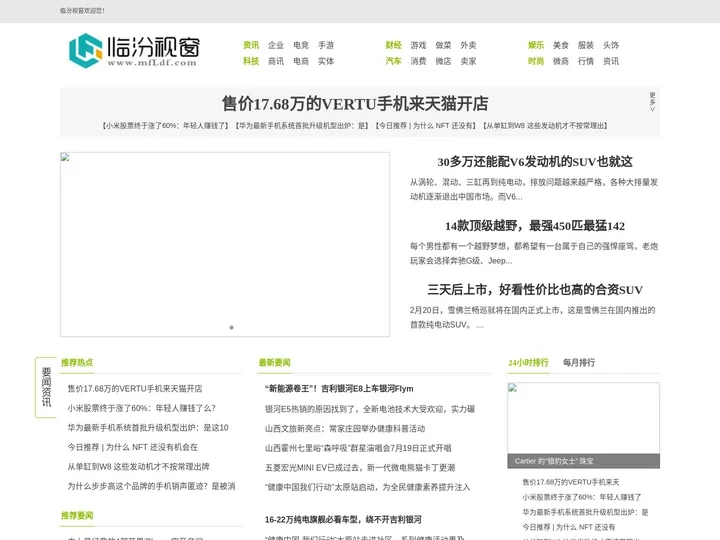
Task: Open the 商讯 nav link
Action: 276,61
